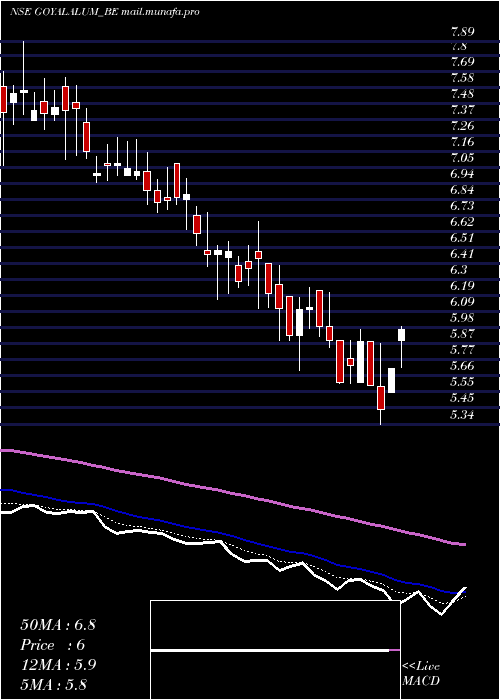Viewport: 500px width, 700px height.
Task: Click the 7.26 price axis label
Action: 462,126
